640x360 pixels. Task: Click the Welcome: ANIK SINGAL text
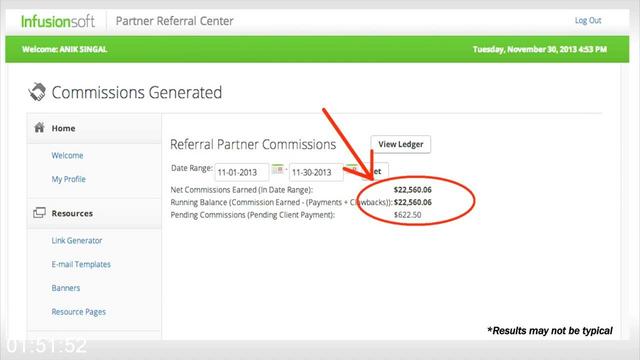click(x=64, y=49)
